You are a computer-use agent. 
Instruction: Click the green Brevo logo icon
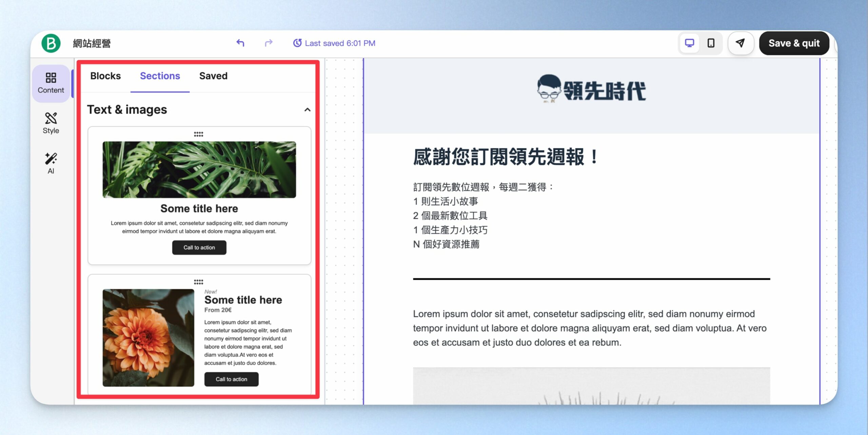point(51,43)
